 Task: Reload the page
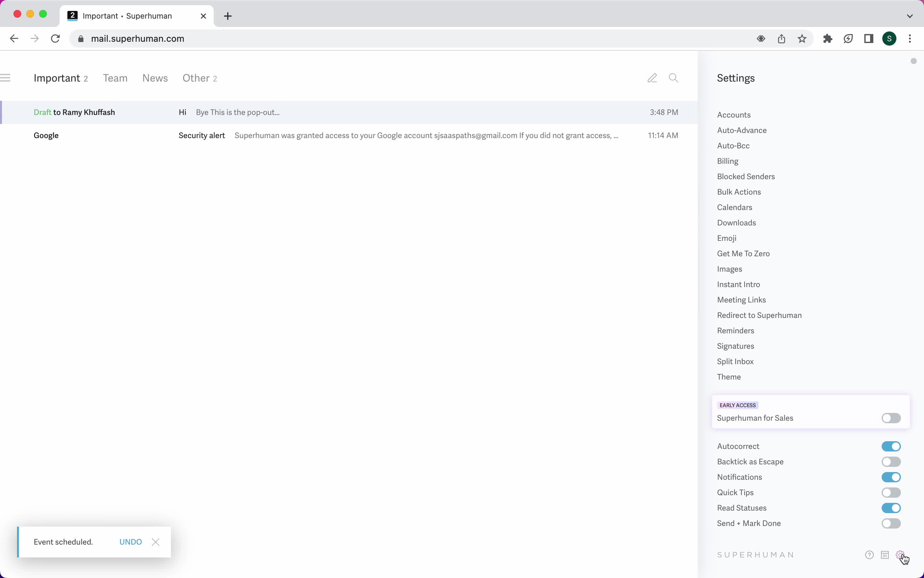(56, 39)
